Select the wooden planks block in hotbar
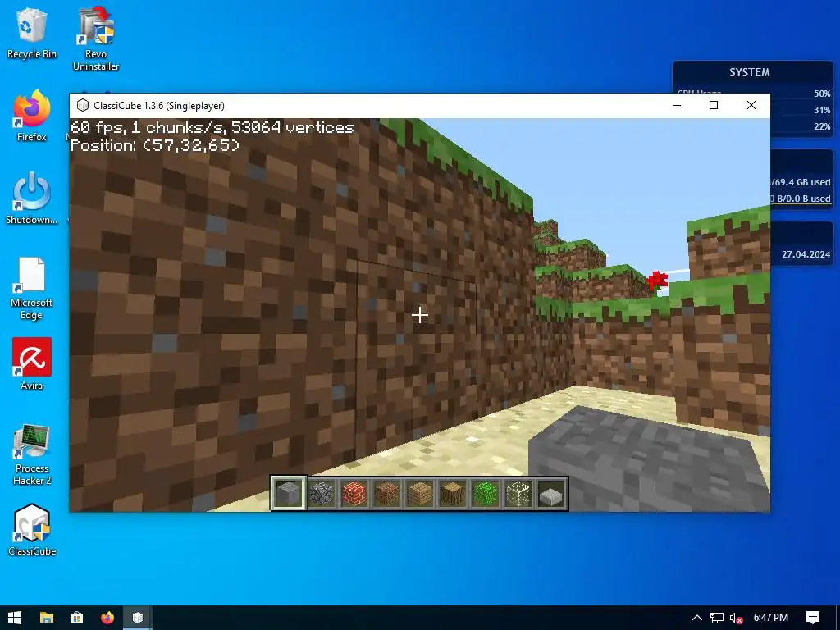 [419, 493]
